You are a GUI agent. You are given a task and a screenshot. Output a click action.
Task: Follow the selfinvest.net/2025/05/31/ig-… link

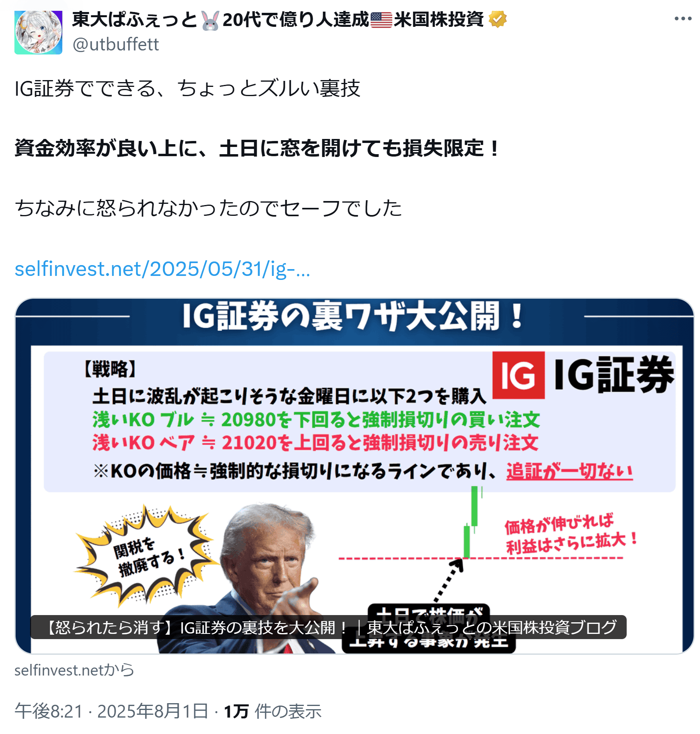162,269
